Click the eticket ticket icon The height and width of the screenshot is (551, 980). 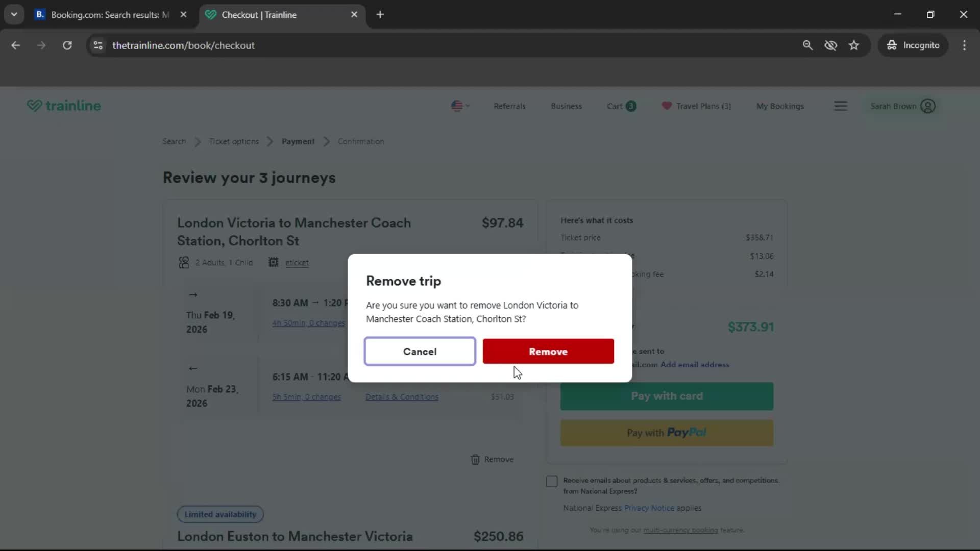(274, 262)
